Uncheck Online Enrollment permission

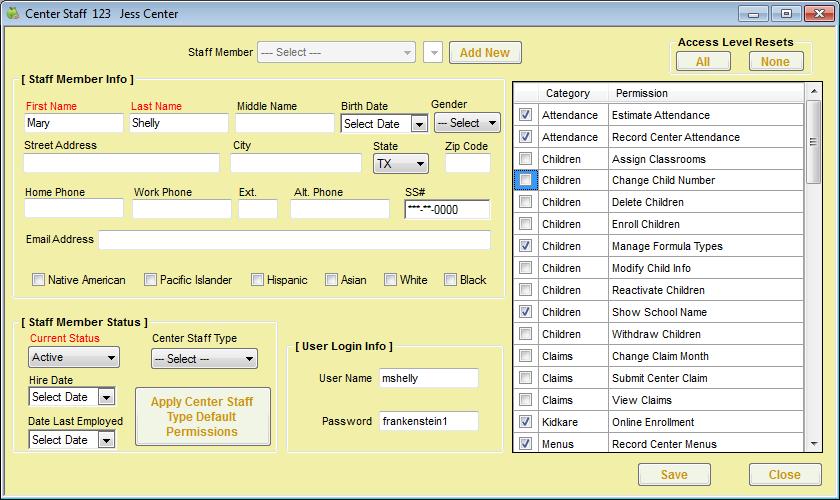(526, 421)
